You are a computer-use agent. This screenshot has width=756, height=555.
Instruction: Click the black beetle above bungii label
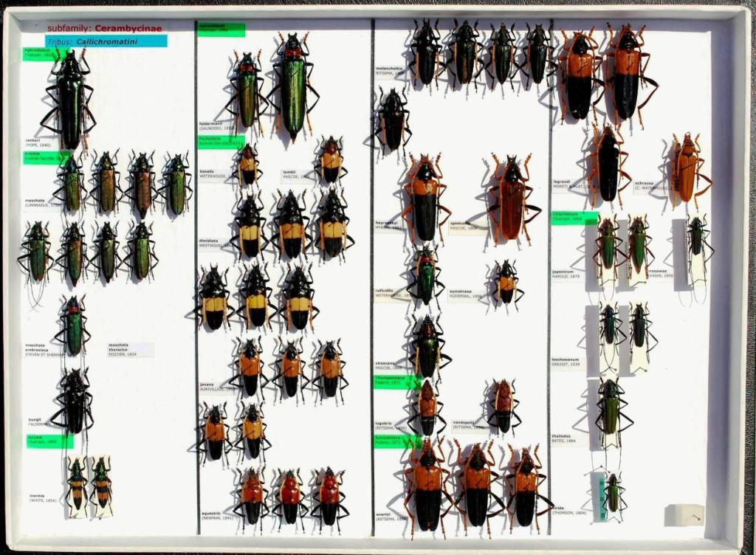point(74,402)
